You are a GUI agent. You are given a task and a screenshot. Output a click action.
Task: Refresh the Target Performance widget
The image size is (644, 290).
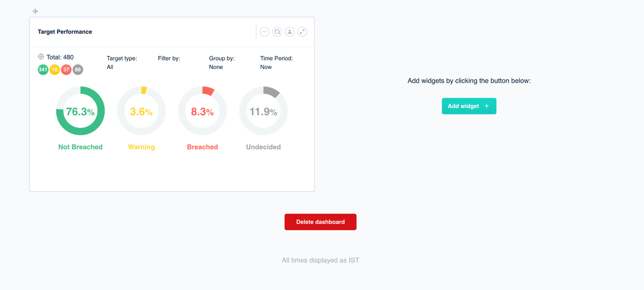point(277,32)
